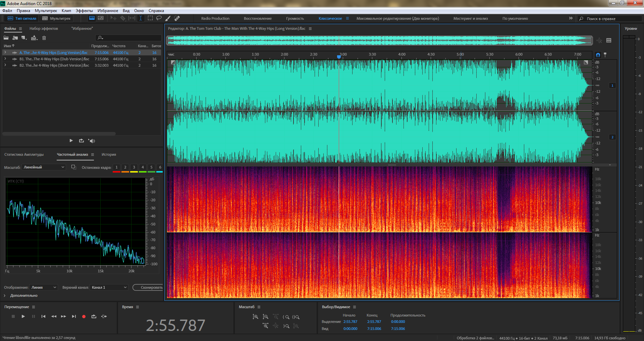Click hold frame button 1 with red swatch

click(x=116, y=167)
